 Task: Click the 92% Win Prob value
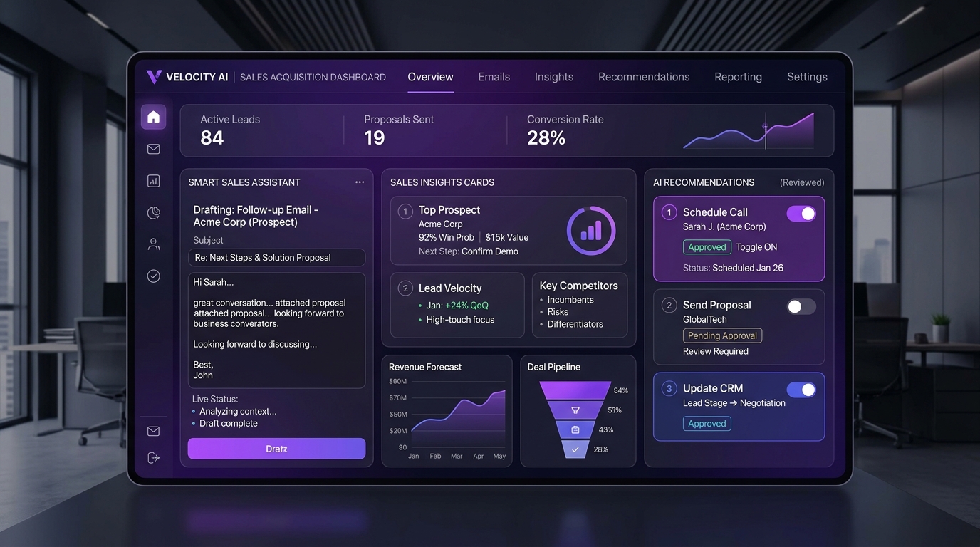coord(447,237)
